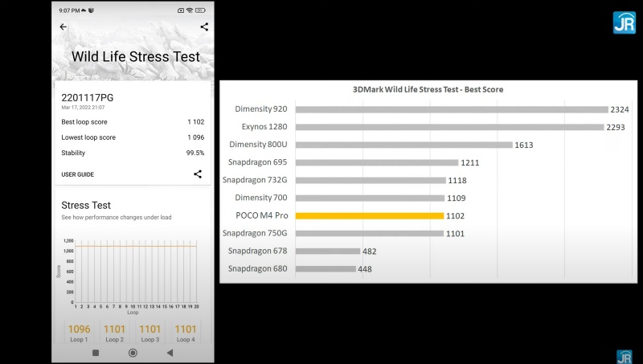Tap the Wi-Fi status bar icon
This screenshot has height=364, width=643.
[x=189, y=10]
